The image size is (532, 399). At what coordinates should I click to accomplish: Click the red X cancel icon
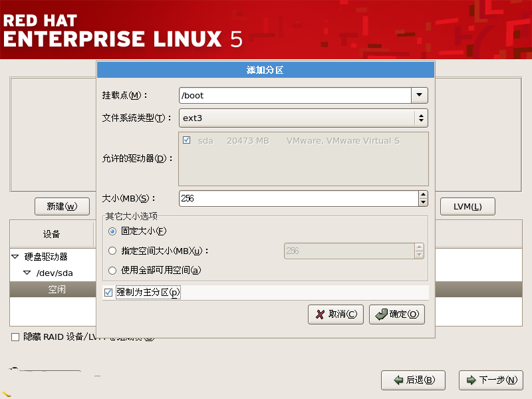(x=321, y=315)
